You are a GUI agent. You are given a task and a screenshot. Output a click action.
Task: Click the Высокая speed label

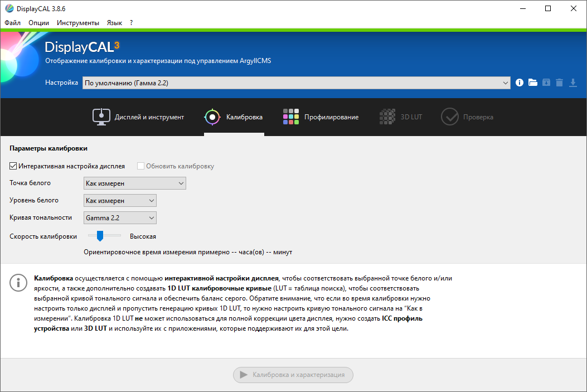pyautogui.click(x=143, y=236)
